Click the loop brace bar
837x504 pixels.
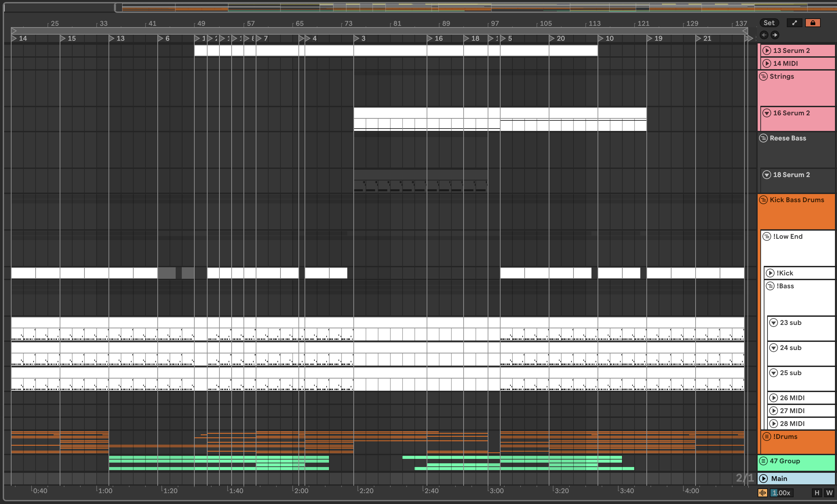point(379,31)
